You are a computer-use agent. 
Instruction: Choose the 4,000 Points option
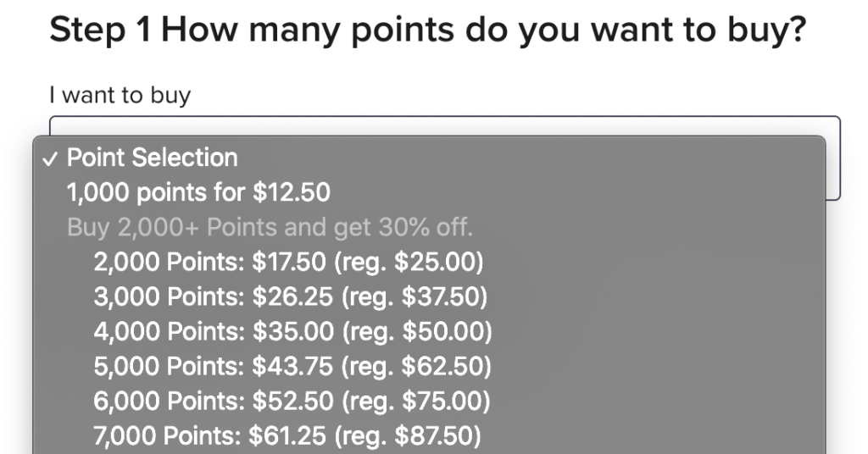coord(292,332)
